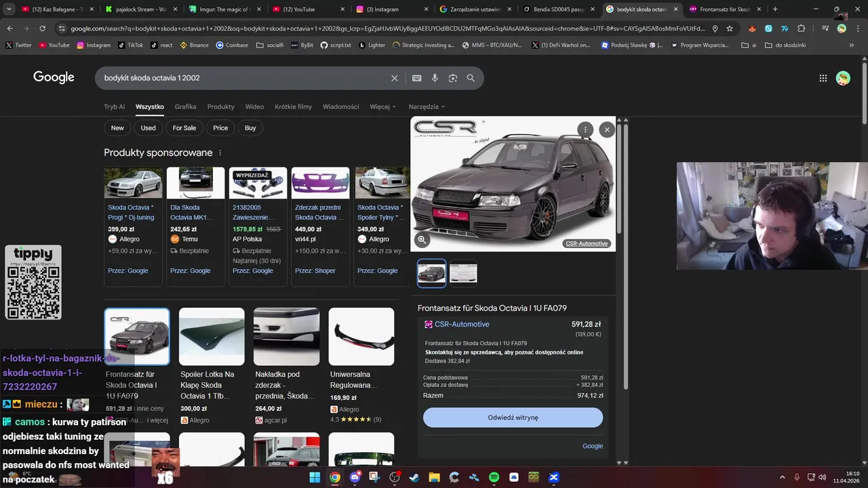Open the Spoiler Lotka Na Klapę product card

[212, 366]
